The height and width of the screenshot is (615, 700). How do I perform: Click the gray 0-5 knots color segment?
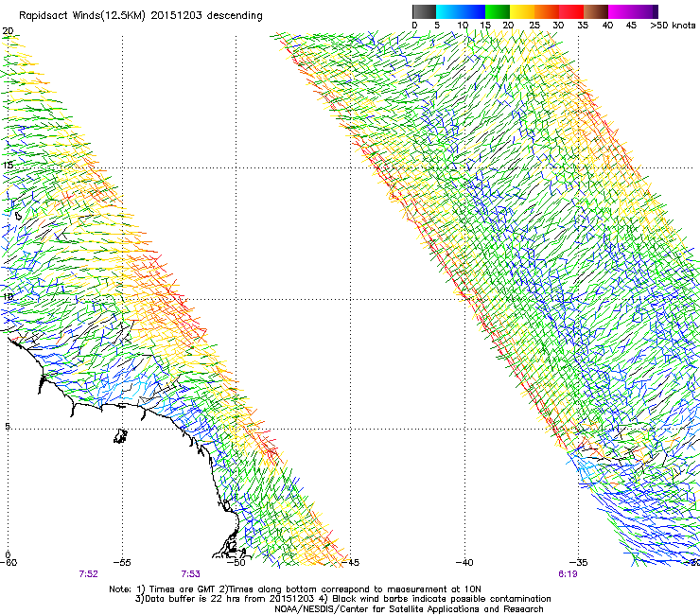click(x=424, y=11)
